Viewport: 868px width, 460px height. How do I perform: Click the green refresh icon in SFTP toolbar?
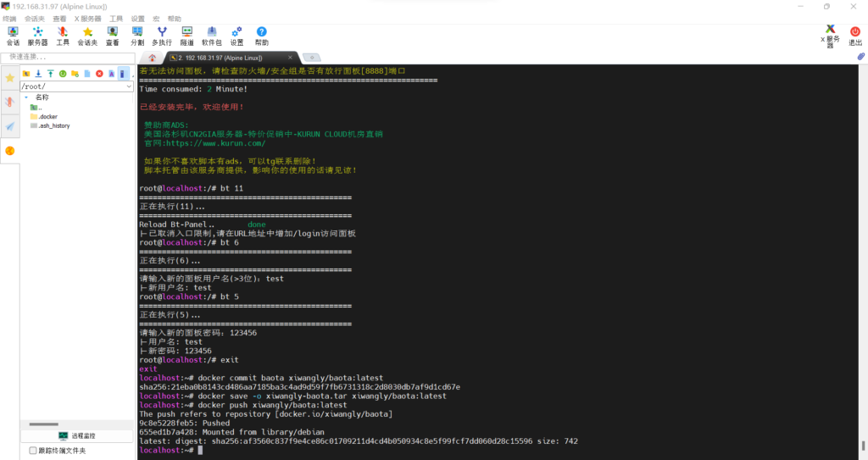[63, 74]
